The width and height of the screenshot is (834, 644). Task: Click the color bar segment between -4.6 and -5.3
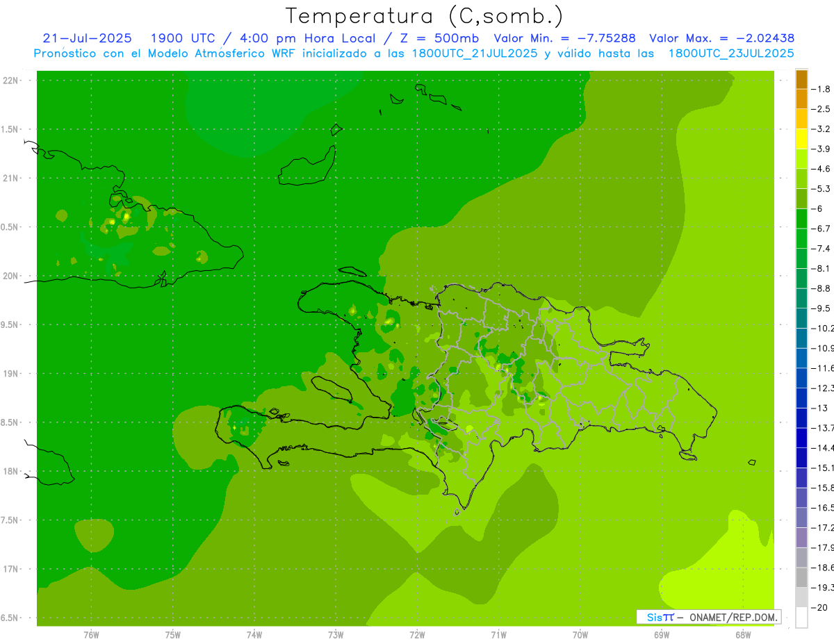[801, 179]
